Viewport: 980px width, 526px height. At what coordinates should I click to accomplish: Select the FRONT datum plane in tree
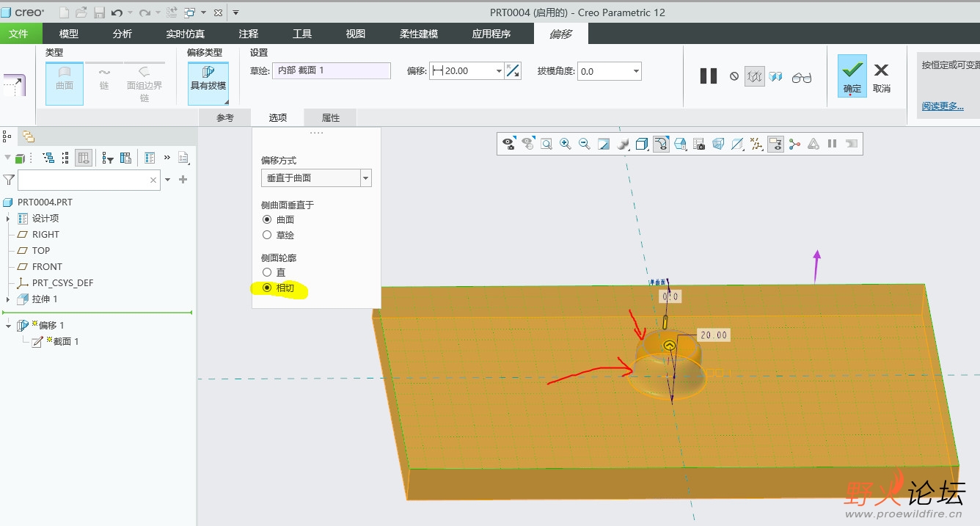point(47,267)
